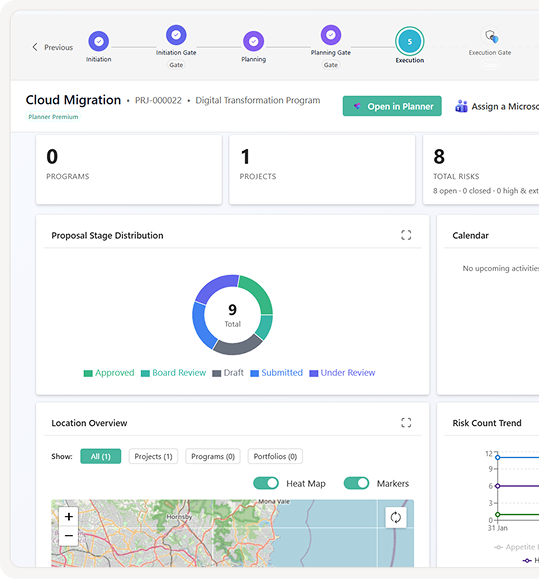The image size is (539, 579).
Task: Open the 8 Total Risks summary card
Action: point(481,169)
